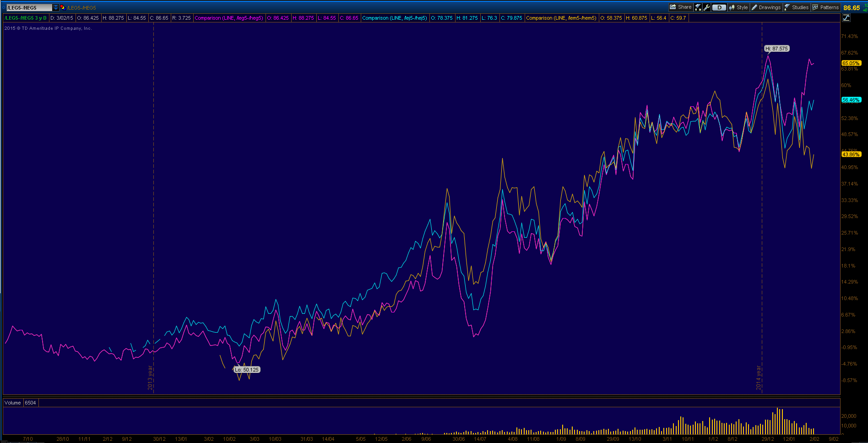Click the 29/12 date on time axis
The height and width of the screenshot is (443, 868).
[768, 439]
